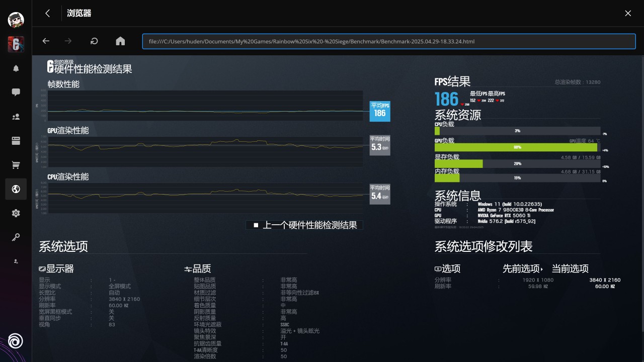Click the CPU 平均时间 5.4 badge

[x=380, y=194]
